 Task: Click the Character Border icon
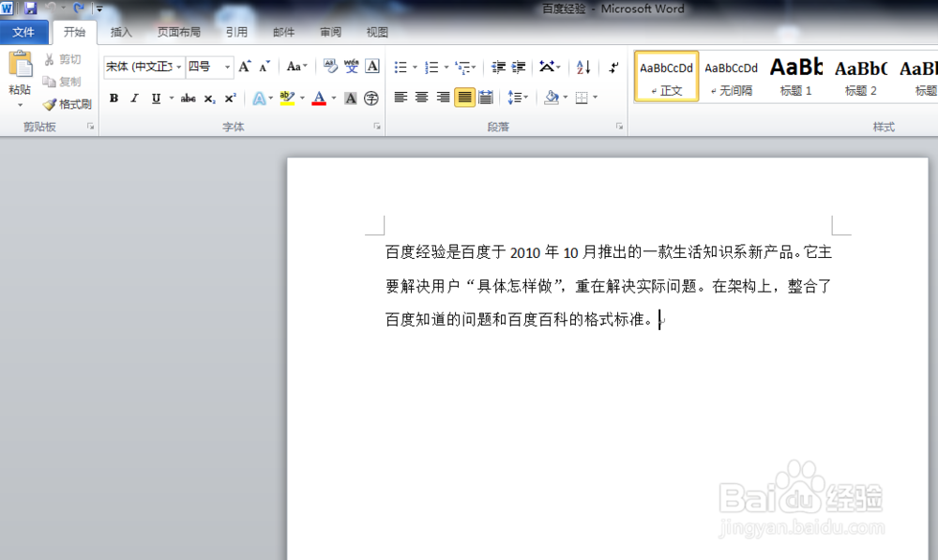372,67
